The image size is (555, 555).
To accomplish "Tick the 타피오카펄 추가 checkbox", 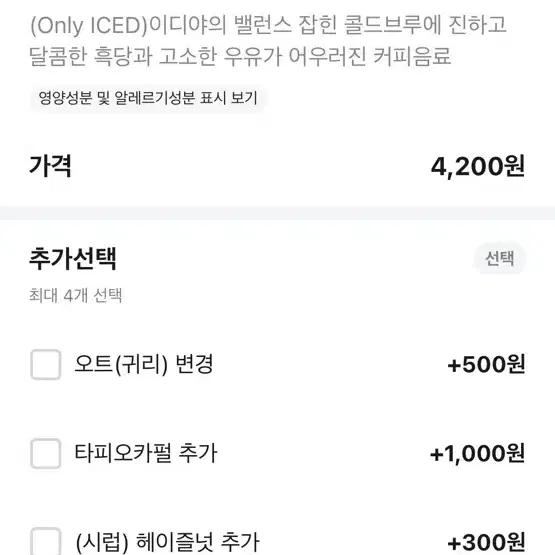I will pyautogui.click(x=46, y=453).
